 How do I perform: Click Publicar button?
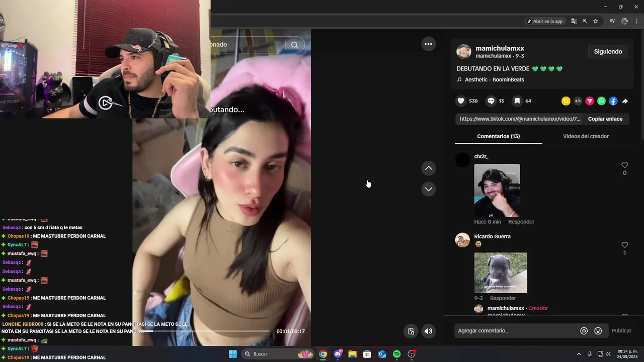(621, 331)
